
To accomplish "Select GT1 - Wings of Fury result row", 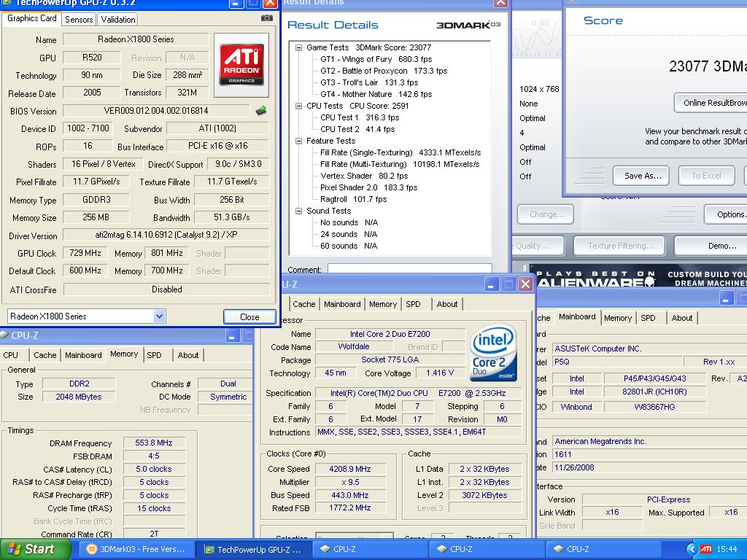I will pyautogui.click(x=376, y=59).
